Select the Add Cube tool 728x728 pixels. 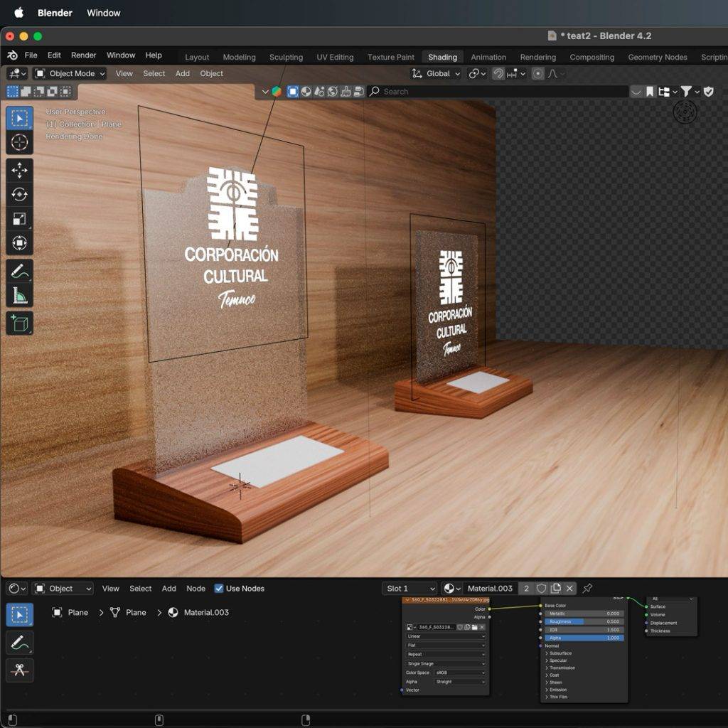click(19, 323)
